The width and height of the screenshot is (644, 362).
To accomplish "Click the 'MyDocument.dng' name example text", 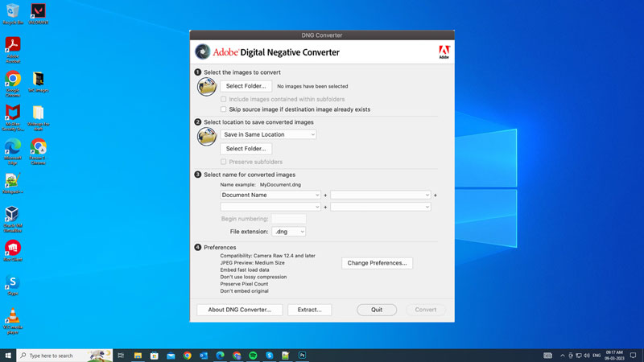I will pos(280,185).
